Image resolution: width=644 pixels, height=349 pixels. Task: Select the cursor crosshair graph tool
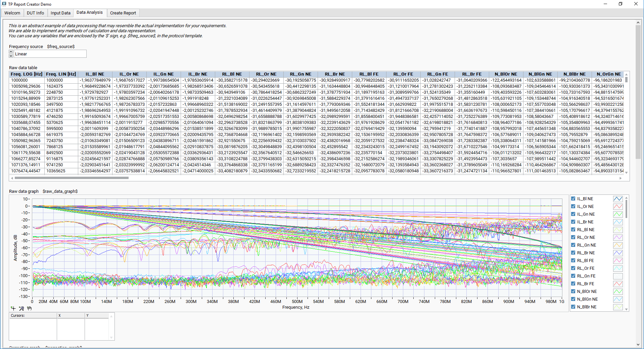coord(13,308)
